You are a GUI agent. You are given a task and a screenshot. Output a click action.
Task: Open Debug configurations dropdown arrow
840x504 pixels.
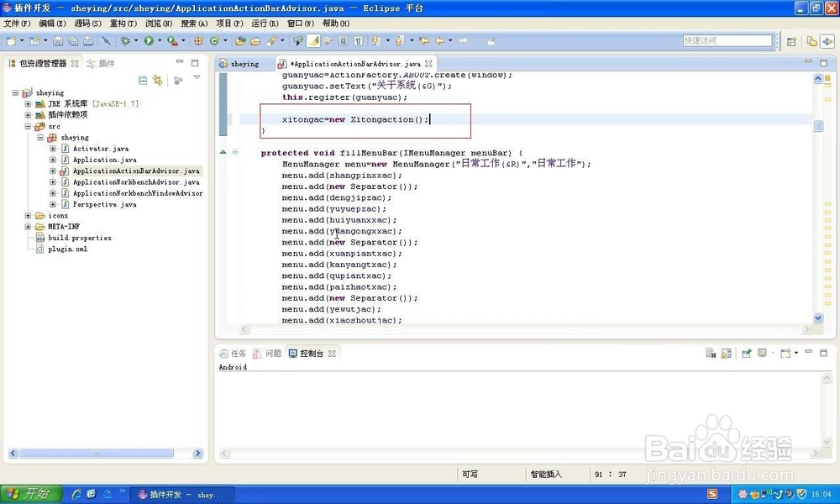tap(135, 40)
